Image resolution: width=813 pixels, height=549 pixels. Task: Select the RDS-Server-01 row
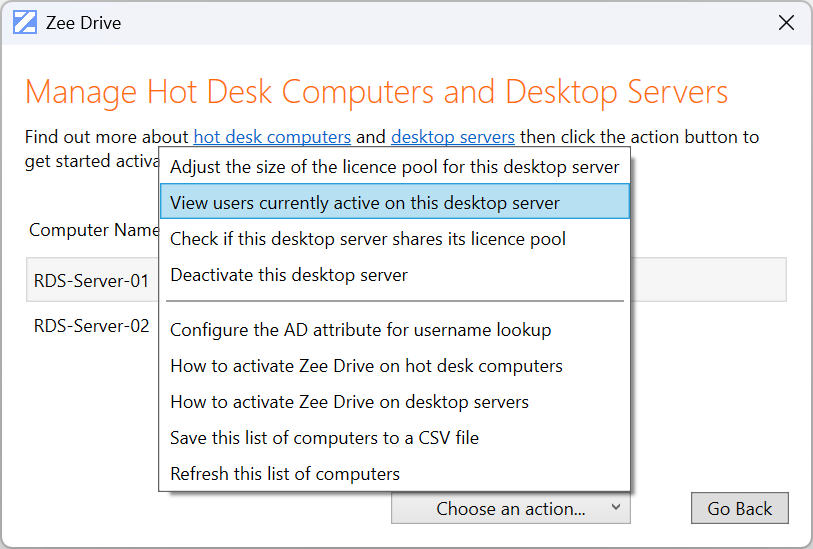pos(91,281)
